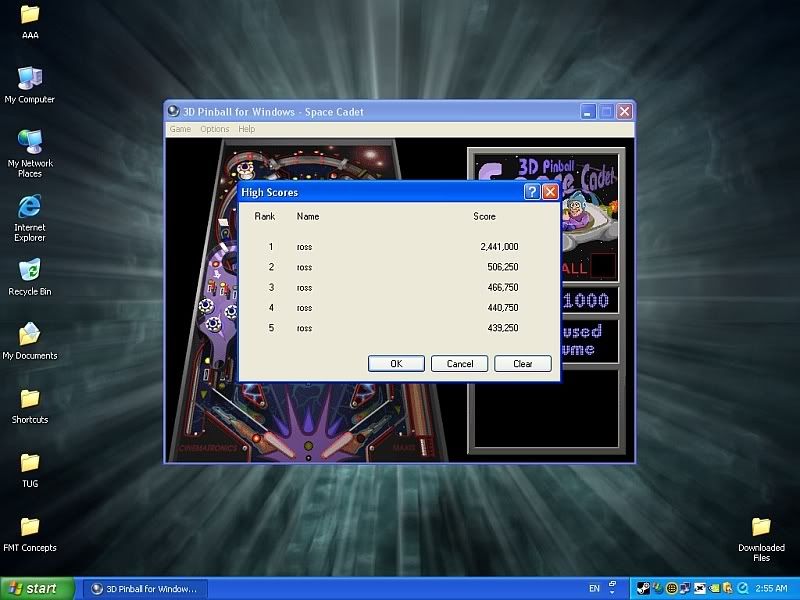Click the 3D Pinball taskbar button
Screen dimensions: 800x600
point(145,589)
